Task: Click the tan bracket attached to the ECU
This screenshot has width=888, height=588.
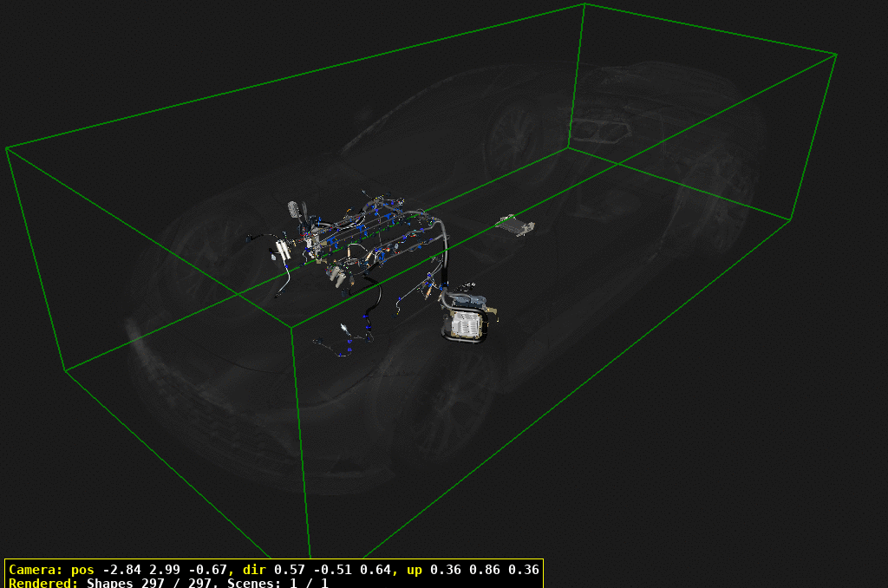Action: click(492, 312)
